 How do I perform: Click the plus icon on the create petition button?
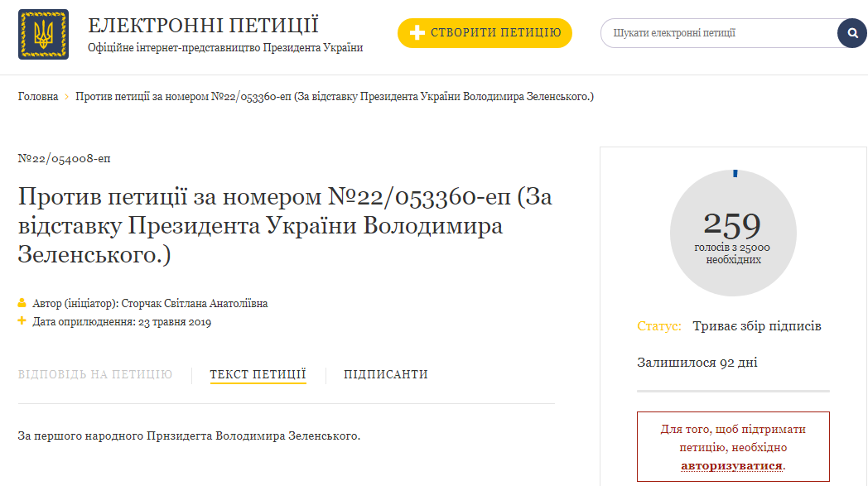[417, 33]
